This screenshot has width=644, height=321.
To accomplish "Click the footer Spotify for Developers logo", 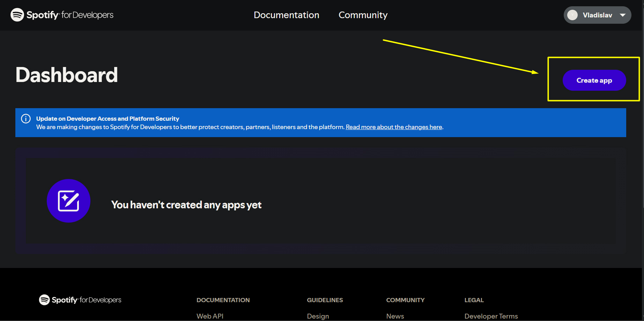I will 80,300.
